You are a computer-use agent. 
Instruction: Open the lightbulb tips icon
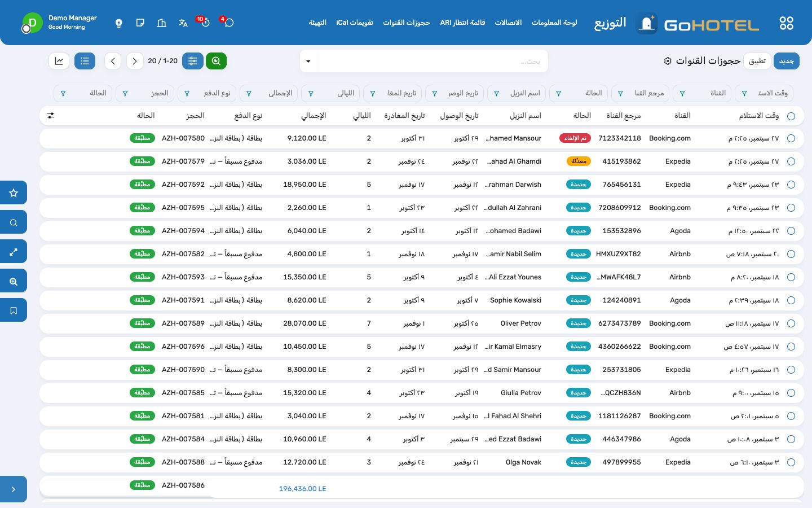point(118,23)
